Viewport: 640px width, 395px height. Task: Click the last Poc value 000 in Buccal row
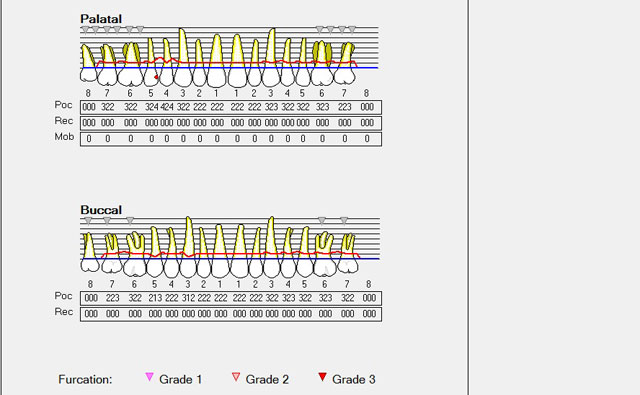pyautogui.click(x=369, y=298)
